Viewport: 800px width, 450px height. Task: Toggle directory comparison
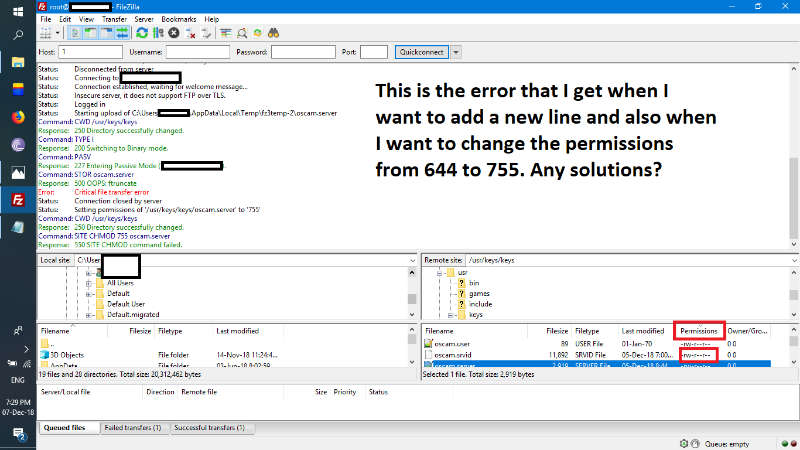[242, 33]
